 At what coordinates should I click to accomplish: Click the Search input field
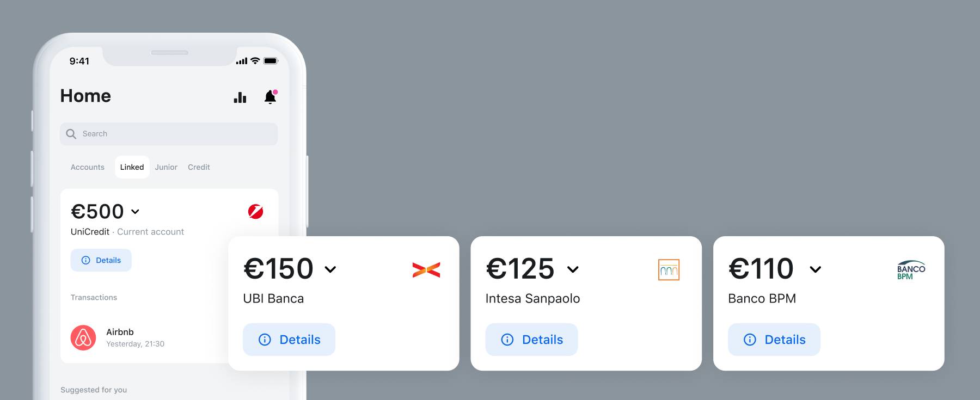(174, 134)
